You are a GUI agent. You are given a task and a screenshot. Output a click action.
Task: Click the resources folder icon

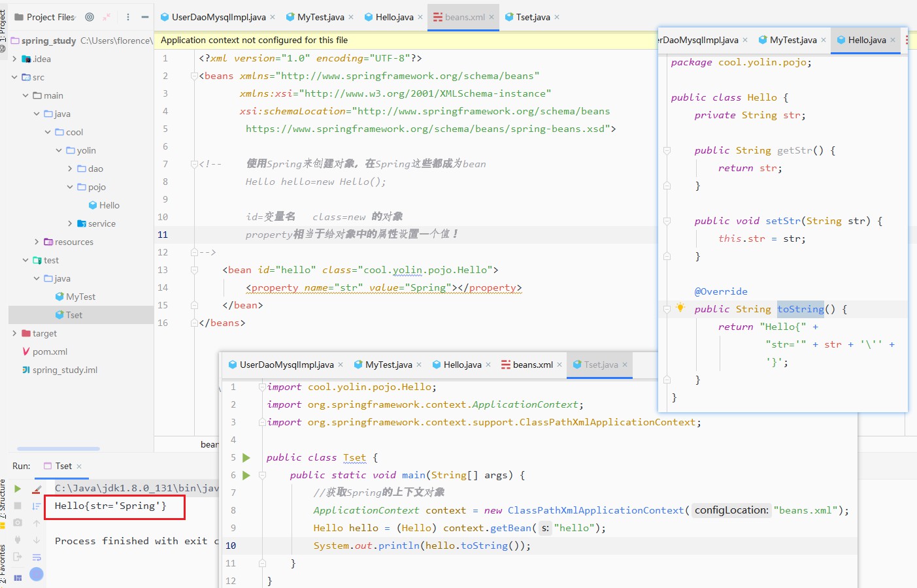pyautogui.click(x=48, y=242)
